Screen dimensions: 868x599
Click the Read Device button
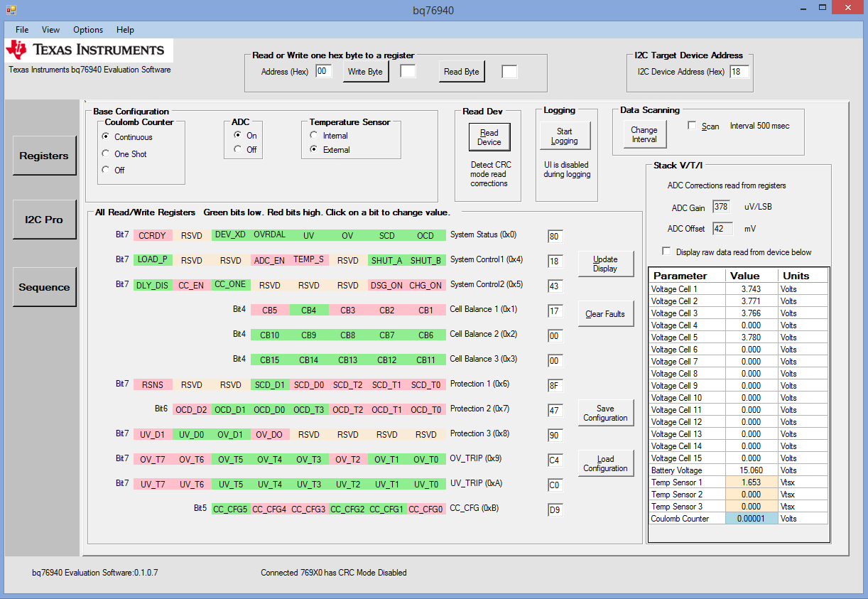click(489, 137)
